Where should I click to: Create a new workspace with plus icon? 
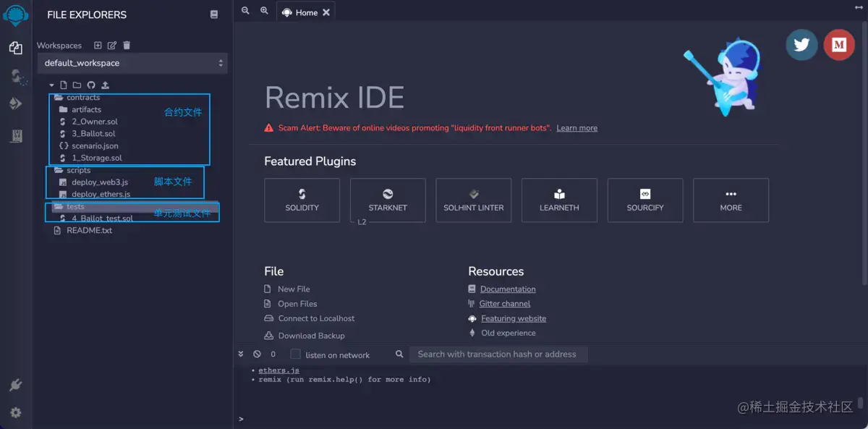tap(98, 46)
